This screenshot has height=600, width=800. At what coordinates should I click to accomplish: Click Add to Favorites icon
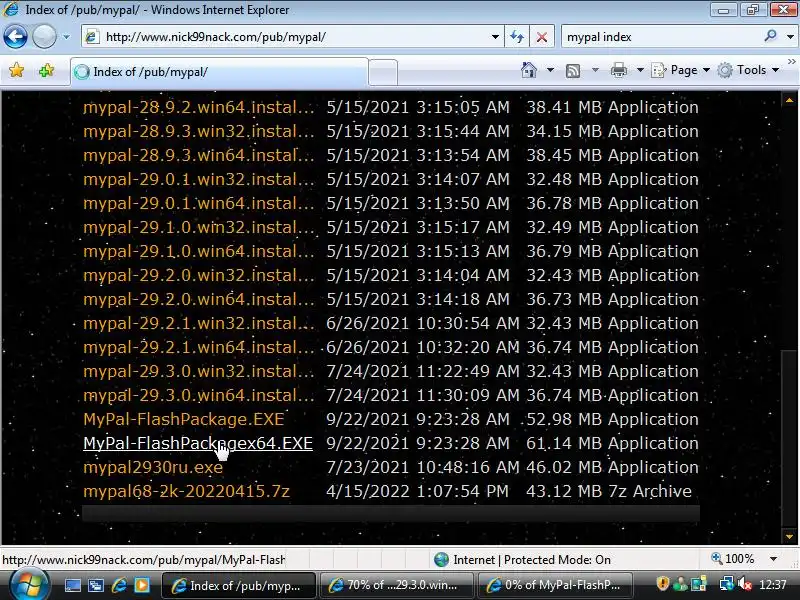[x=46, y=70]
